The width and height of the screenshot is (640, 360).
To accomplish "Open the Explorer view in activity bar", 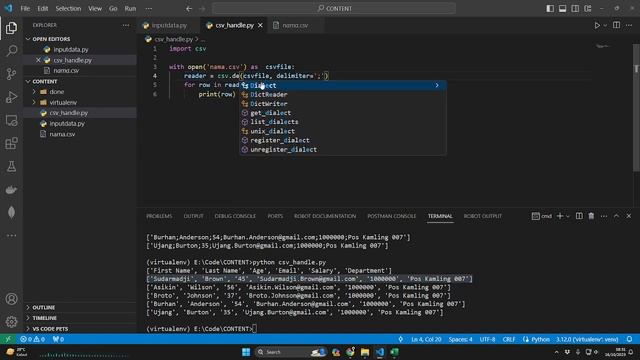I will tap(11, 28).
